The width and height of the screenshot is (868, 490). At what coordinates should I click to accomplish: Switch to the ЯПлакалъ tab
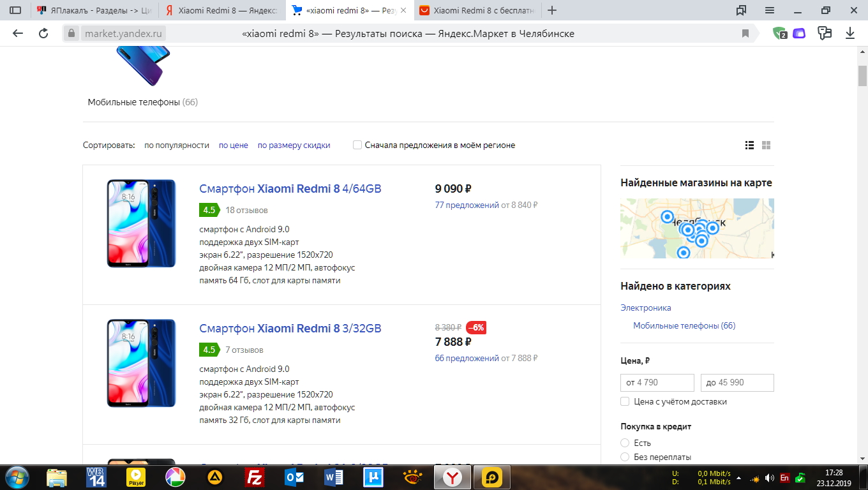94,10
